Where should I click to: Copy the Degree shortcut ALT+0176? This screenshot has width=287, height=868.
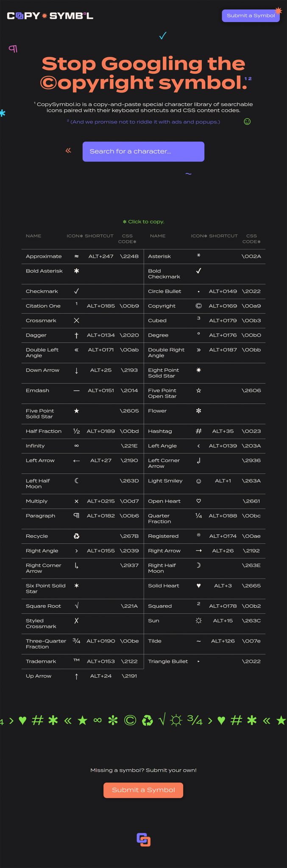tap(223, 335)
